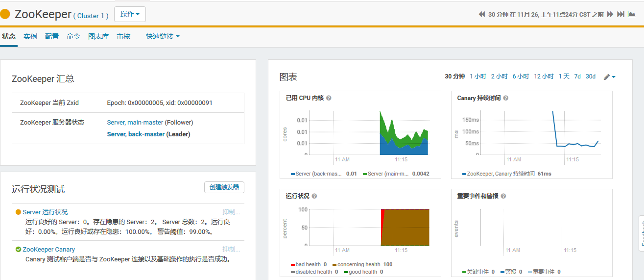
Task: Open the ZooKeeper Canary test link
Action: tap(49, 250)
